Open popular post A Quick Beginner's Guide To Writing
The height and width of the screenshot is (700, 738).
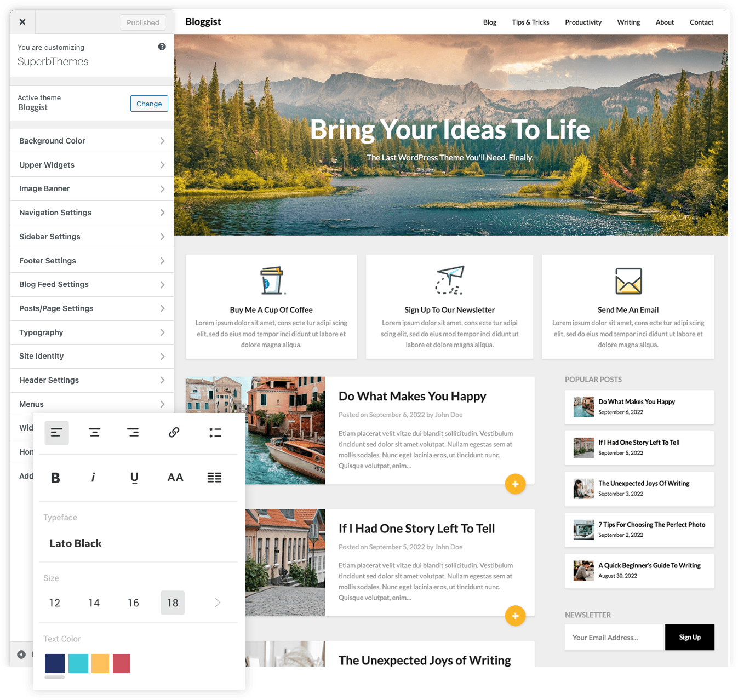[x=639, y=571]
